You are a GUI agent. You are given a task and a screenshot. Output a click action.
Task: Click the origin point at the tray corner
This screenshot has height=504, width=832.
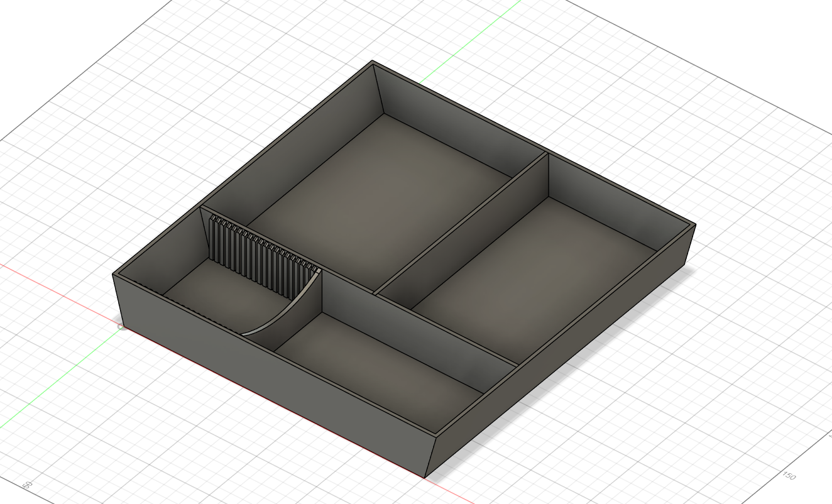click(123, 326)
